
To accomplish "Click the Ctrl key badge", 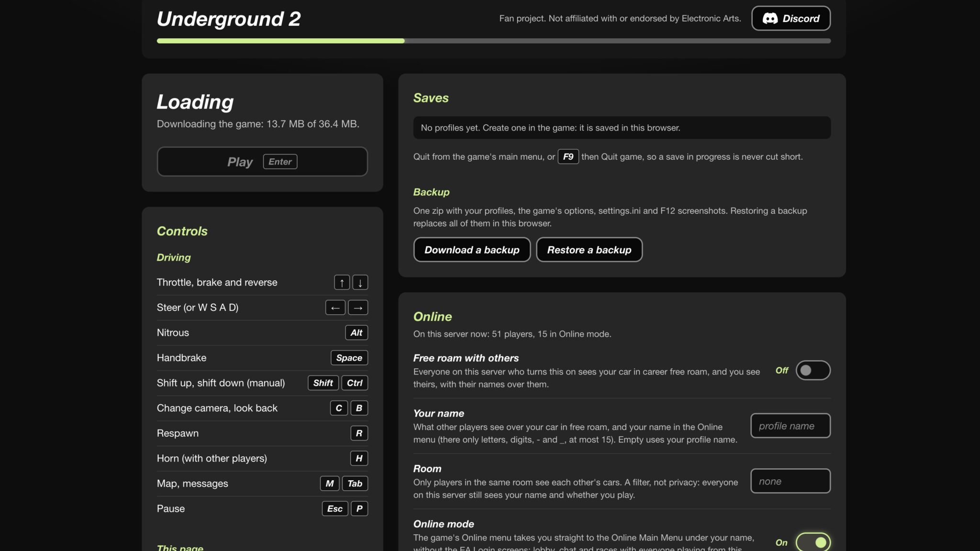I will [x=355, y=383].
